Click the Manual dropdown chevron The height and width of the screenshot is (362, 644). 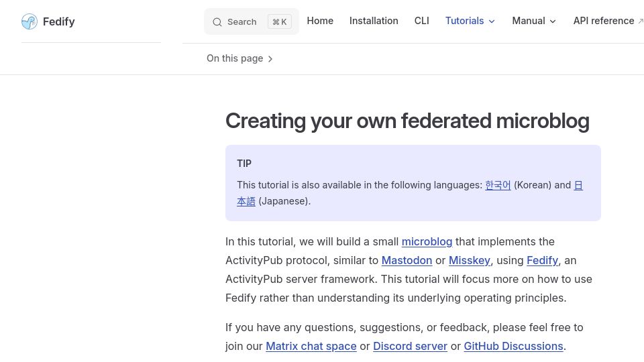coord(553,21)
